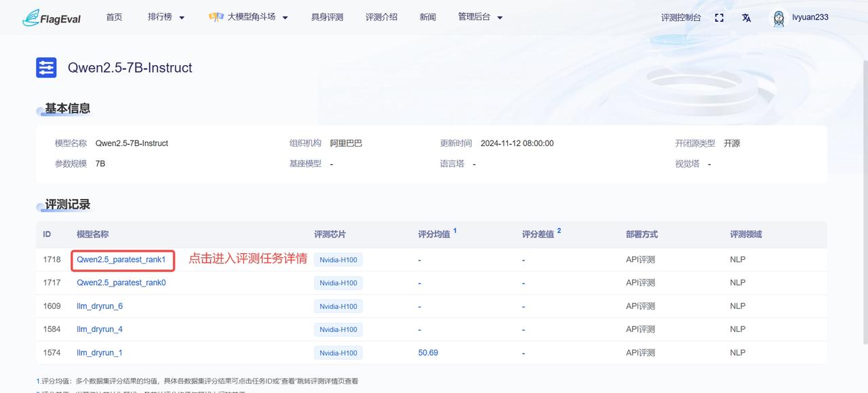Open llm_dryrun_4 evaluation record

100,329
